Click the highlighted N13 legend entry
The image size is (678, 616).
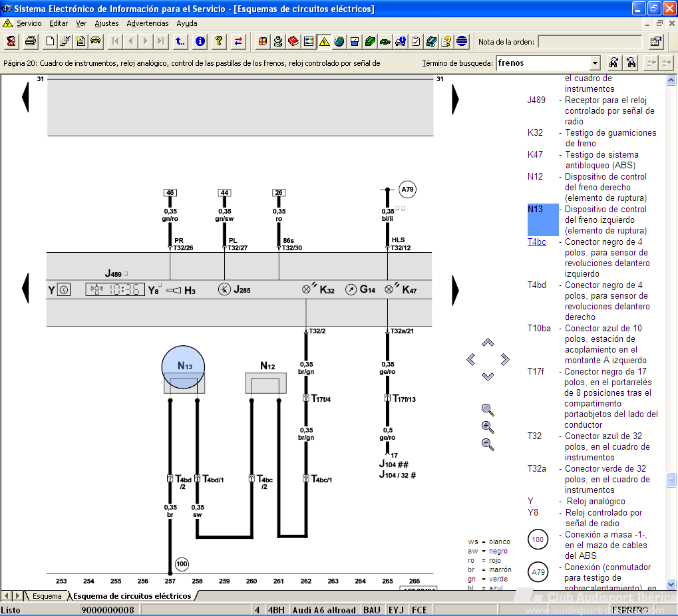543,220
